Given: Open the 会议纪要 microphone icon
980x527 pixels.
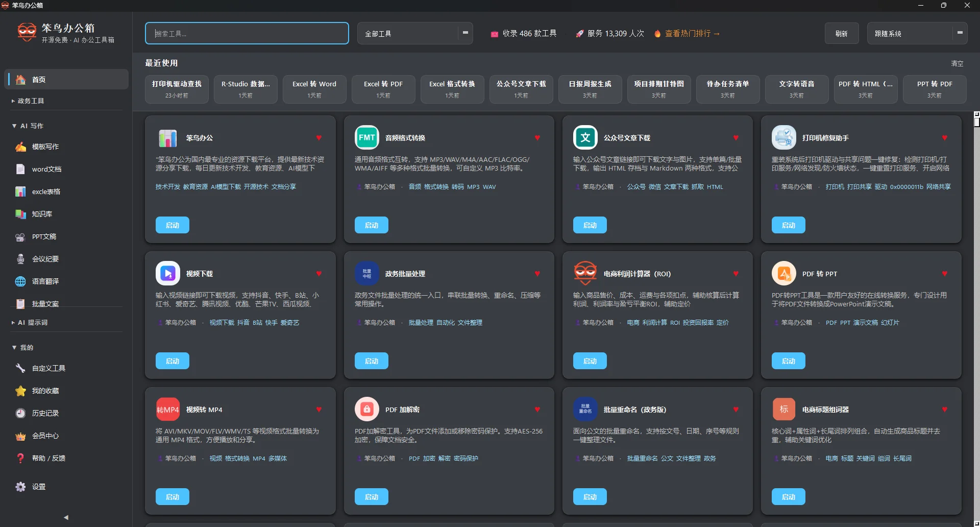Looking at the screenshot, I should [20, 259].
